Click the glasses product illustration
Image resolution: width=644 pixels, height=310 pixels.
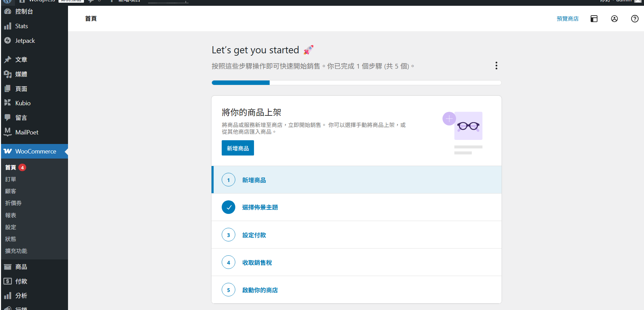click(468, 126)
